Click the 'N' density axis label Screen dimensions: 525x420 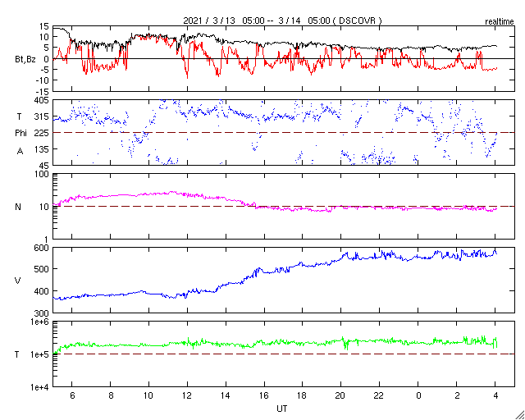point(18,207)
